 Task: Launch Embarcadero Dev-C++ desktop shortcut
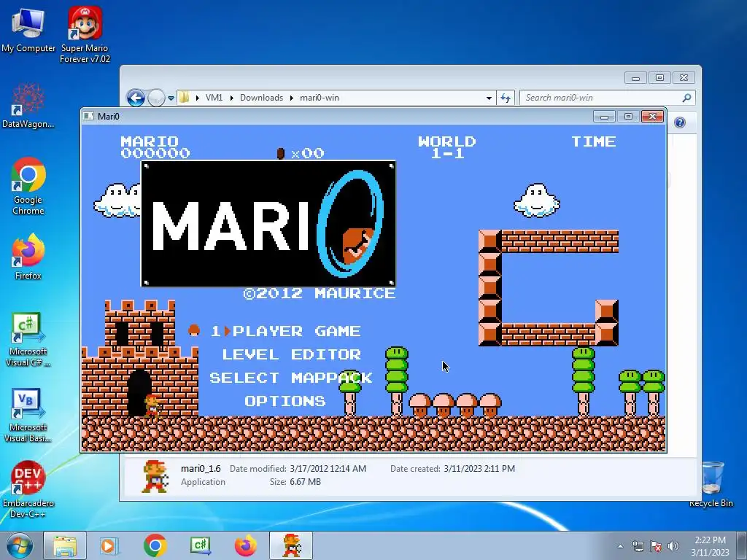coord(28,489)
